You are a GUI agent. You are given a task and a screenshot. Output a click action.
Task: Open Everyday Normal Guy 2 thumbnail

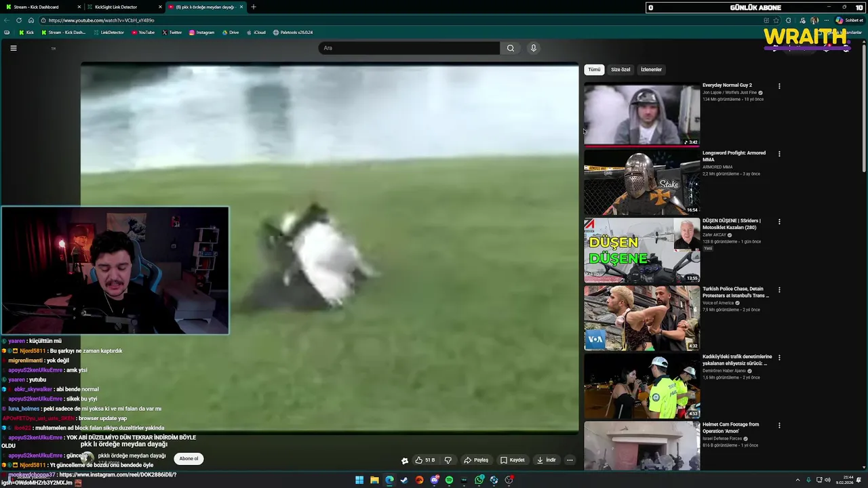point(642,115)
